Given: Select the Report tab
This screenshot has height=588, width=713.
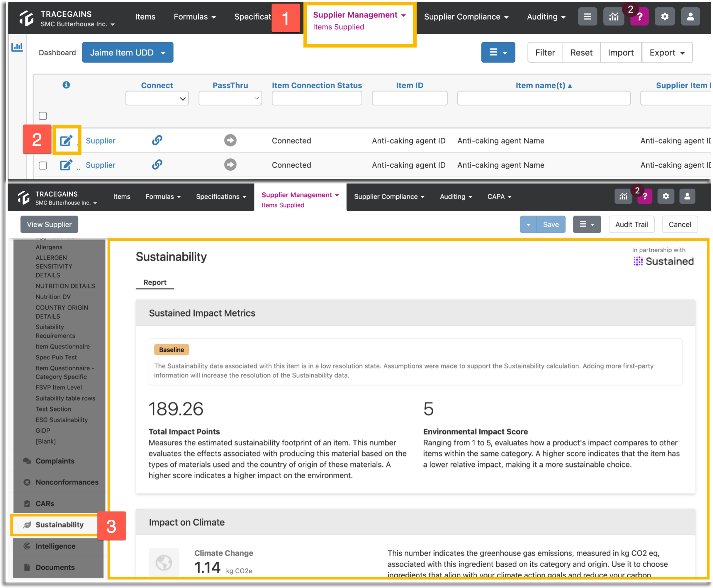Looking at the screenshot, I should coord(155,283).
